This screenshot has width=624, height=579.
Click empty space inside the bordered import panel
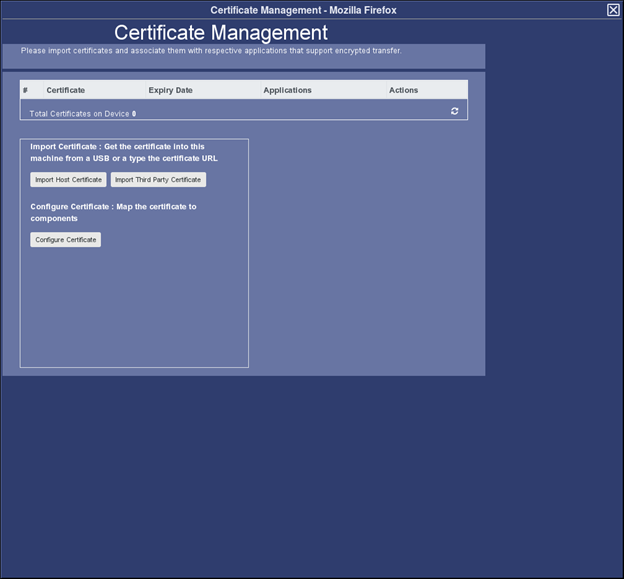click(x=134, y=310)
